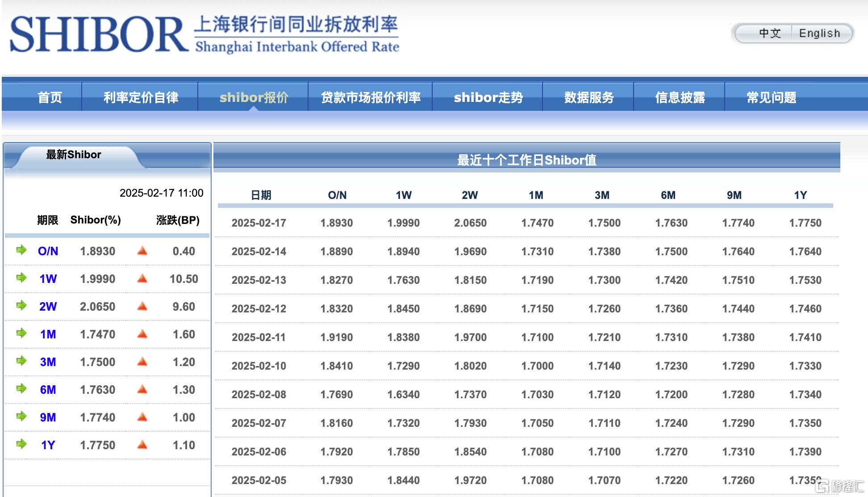Click the green arrow icon beside 2W

[x=21, y=305]
